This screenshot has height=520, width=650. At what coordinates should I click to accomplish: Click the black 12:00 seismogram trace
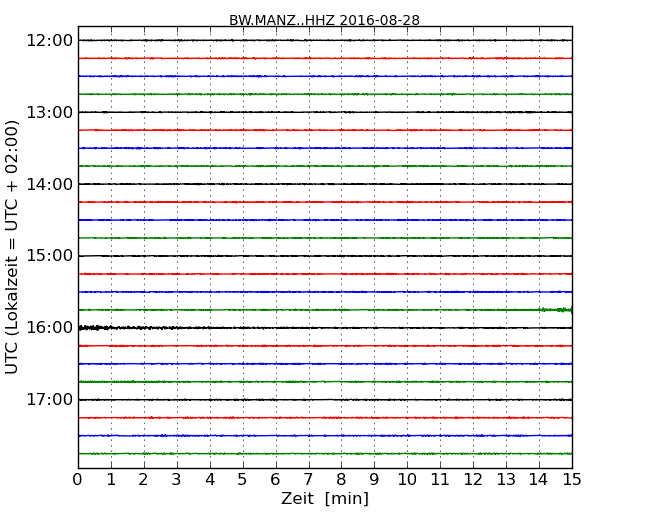click(325, 40)
